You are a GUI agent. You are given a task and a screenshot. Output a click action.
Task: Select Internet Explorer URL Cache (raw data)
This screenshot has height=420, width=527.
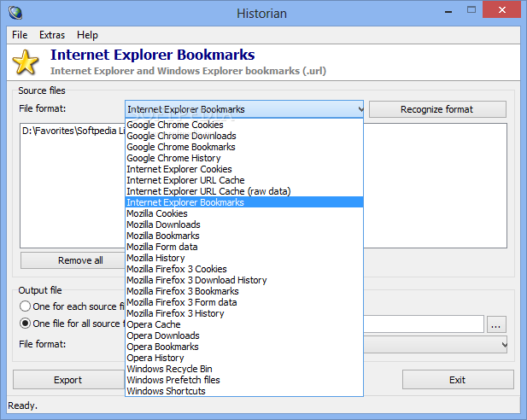[244, 191]
